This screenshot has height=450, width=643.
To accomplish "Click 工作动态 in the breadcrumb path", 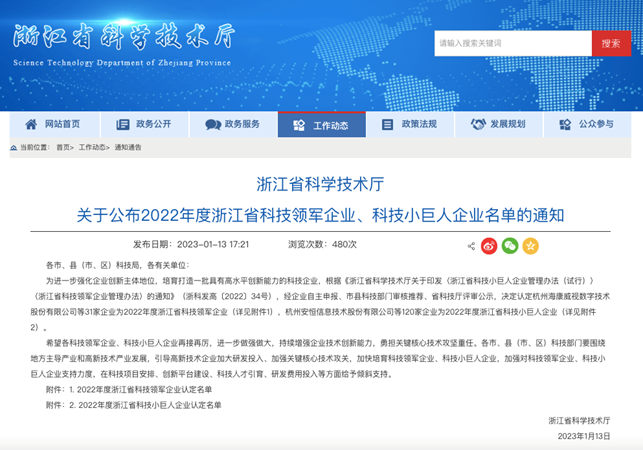I will pos(93,147).
